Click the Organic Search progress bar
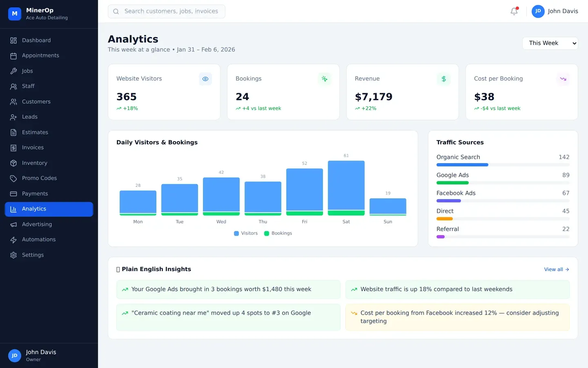588x368 pixels. [503, 165]
